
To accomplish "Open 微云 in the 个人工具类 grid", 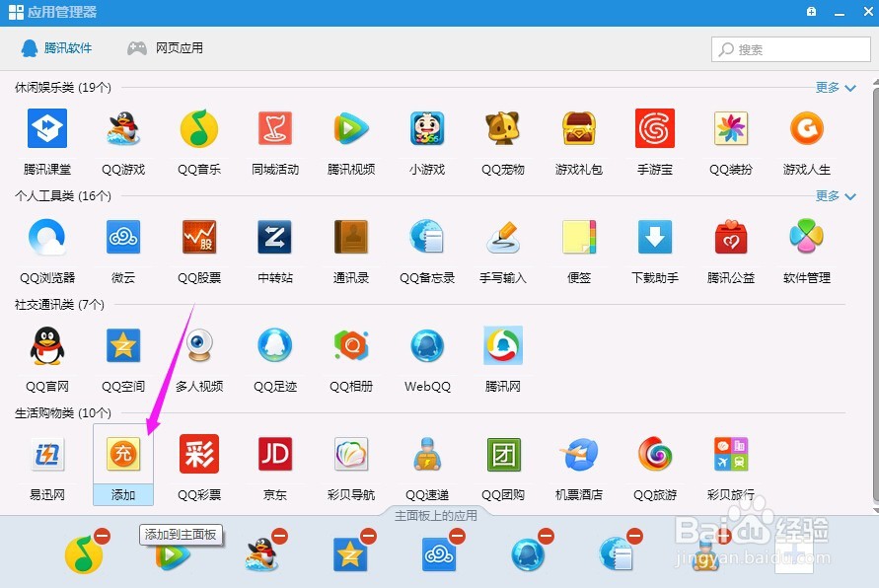I will coord(122,237).
